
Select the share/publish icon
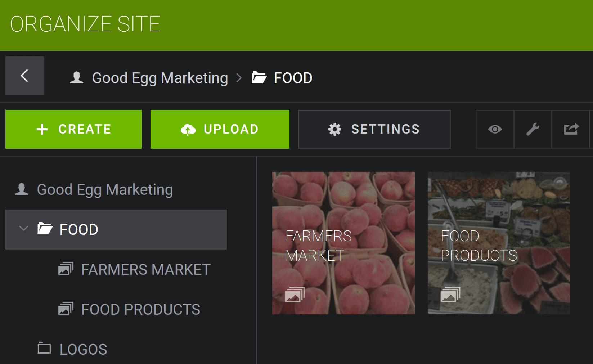[571, 129]
